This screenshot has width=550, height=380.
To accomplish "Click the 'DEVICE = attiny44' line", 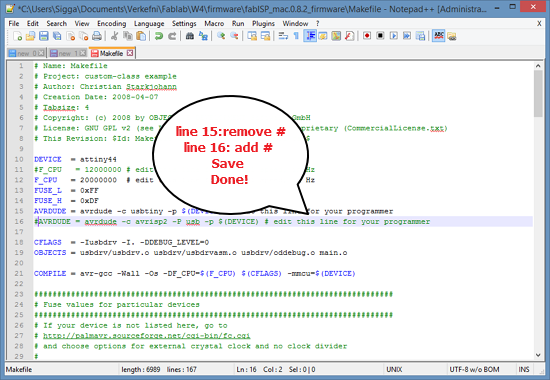I will pyautogui.click(x=75, y=159).
